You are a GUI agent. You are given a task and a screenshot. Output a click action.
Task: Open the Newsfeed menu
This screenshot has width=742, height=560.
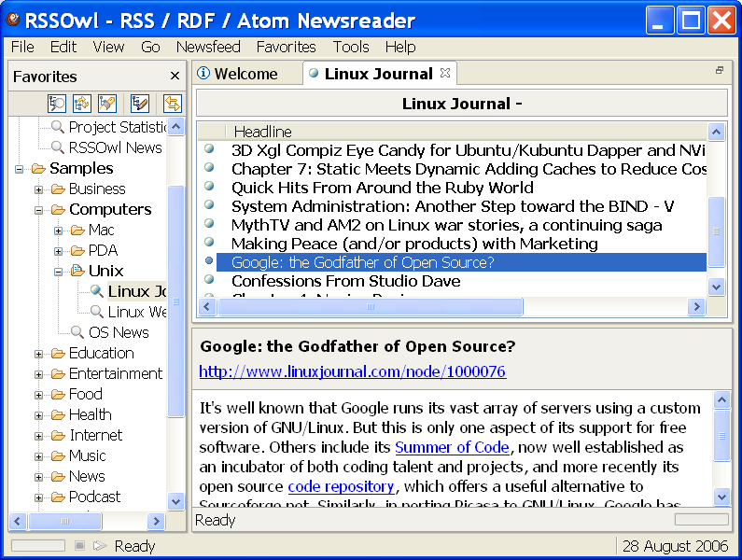tap(208, 47)
